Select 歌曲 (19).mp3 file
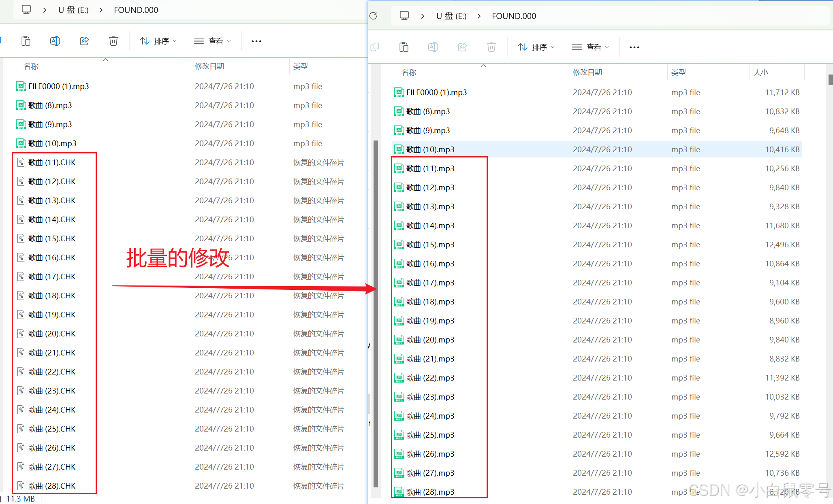 [x=430, y=321]
